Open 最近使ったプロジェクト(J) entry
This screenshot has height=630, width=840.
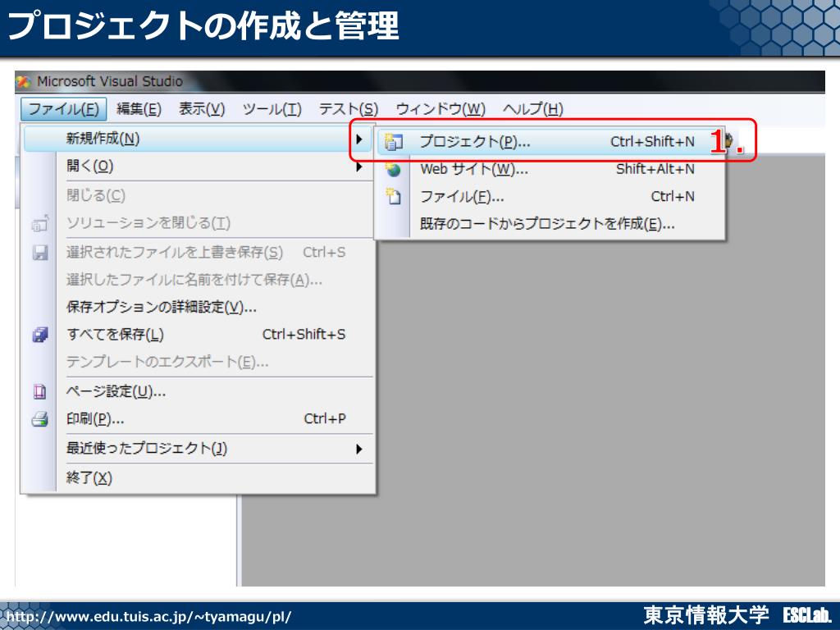pyautogui.click(x=199, y=449)
